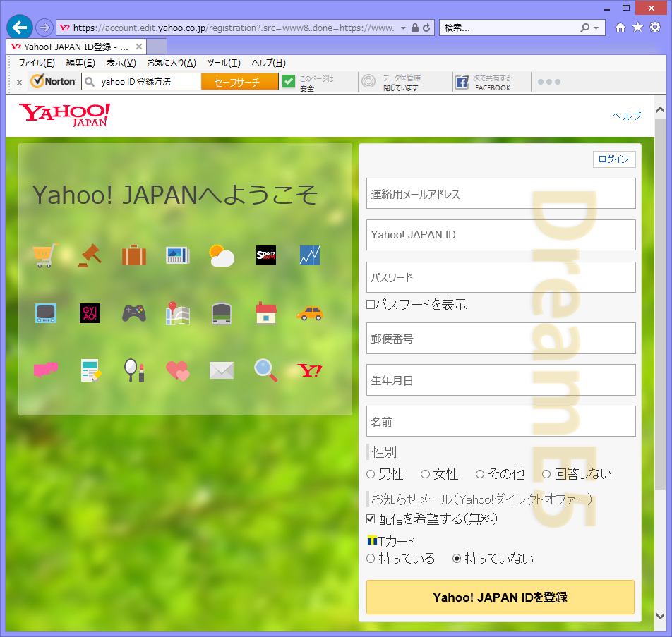Select the 回答しない gender radio button

point(546,474)
